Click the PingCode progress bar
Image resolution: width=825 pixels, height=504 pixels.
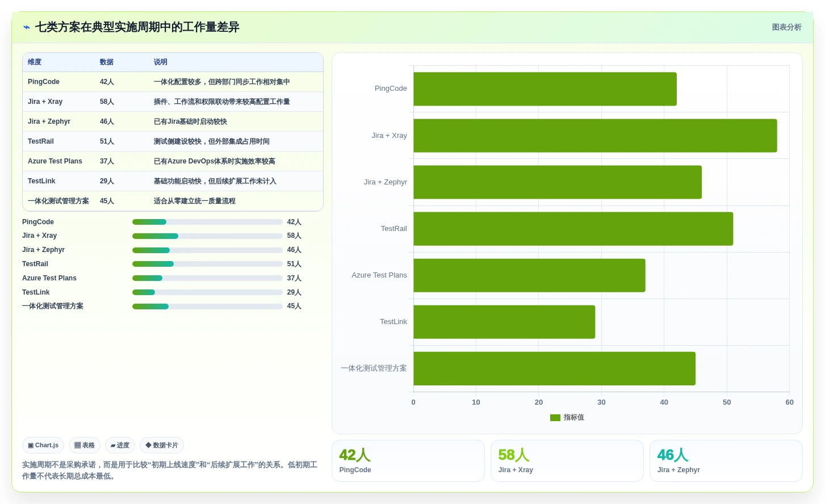point(207,222)
